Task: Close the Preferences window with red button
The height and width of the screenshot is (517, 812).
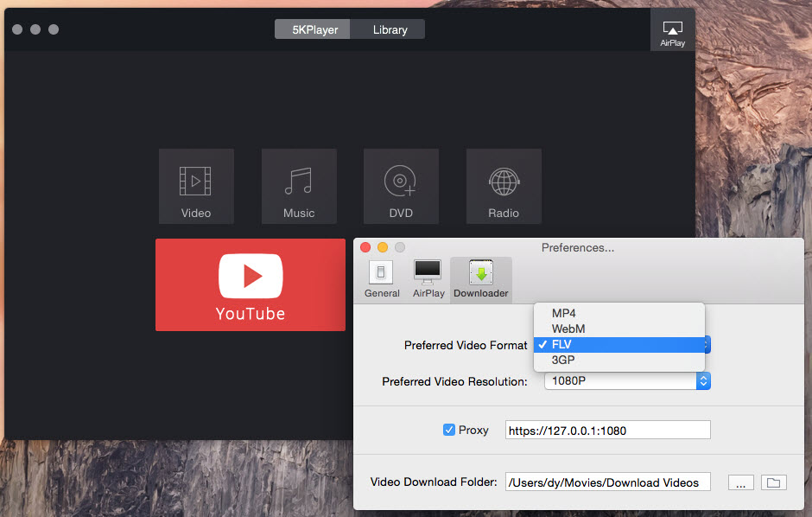Action: [365, 247]
